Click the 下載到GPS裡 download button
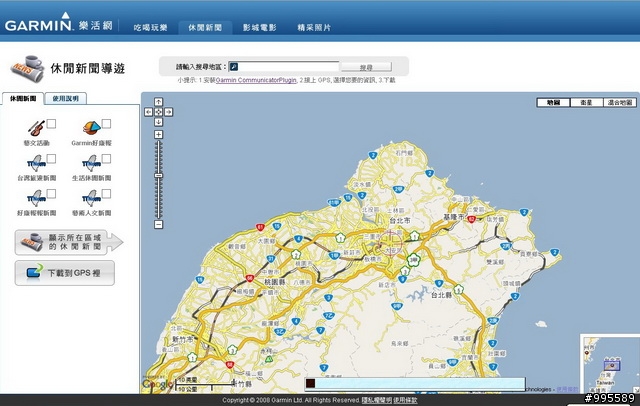This screenshot has width=640, height=406. [64, 273]
